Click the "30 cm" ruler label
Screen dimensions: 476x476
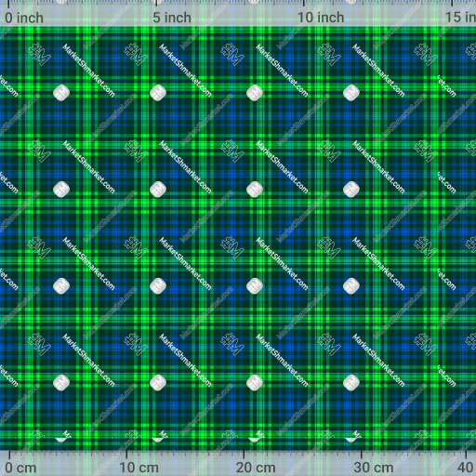374,468
